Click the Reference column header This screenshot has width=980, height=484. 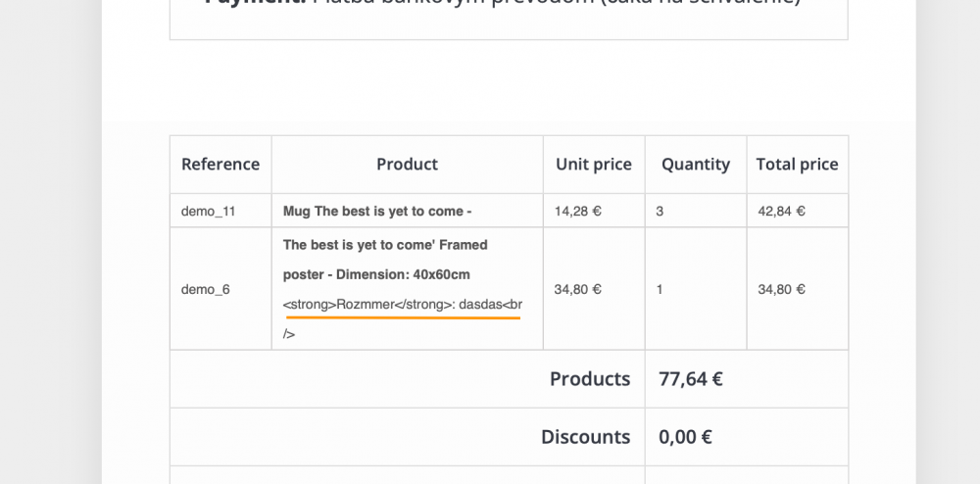click(220, 165)
